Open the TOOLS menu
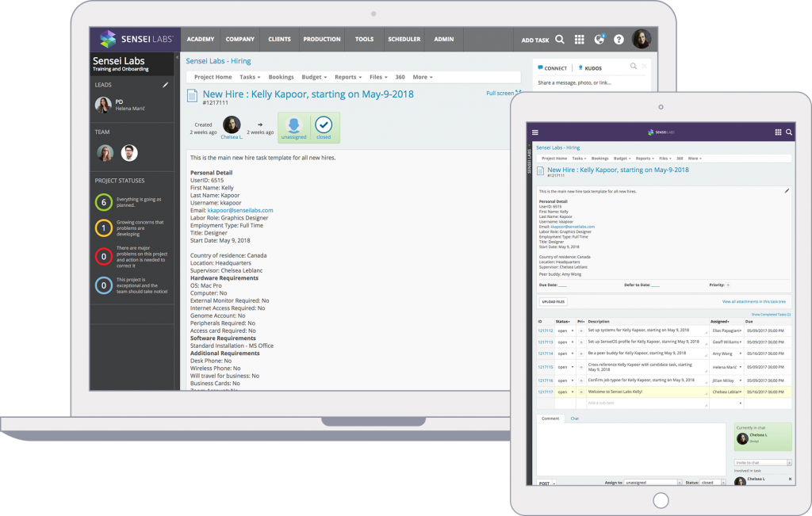 pyautogui.click(x=364, y=40)
